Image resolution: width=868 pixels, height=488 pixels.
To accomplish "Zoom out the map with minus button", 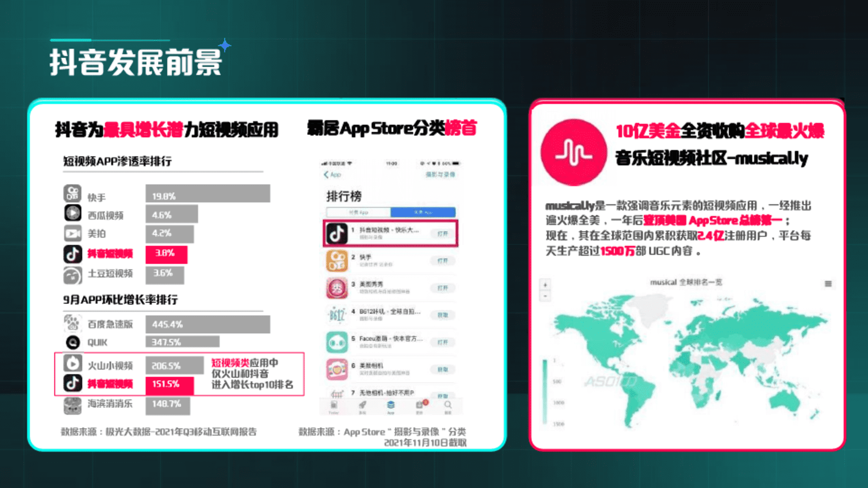I will [x=545, y=296].
